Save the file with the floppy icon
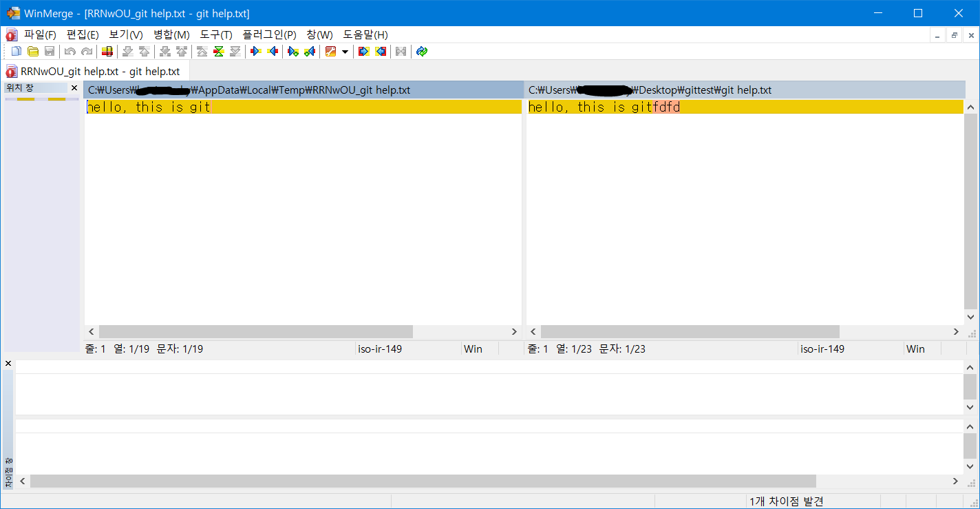Image resolution: width=980 pixels, height=509 pixels. (50, 52)
